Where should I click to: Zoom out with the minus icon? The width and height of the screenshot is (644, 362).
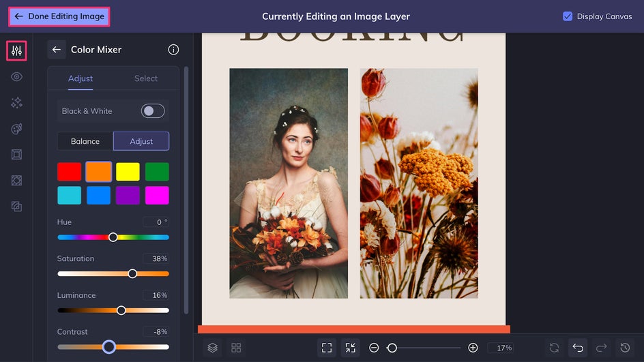(x=374, y=348)
